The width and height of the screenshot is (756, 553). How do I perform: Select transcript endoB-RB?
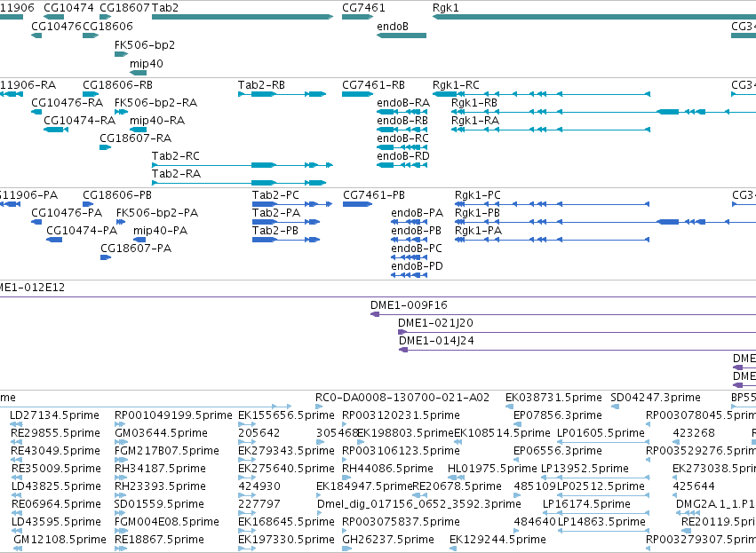(x=402, y=130)
